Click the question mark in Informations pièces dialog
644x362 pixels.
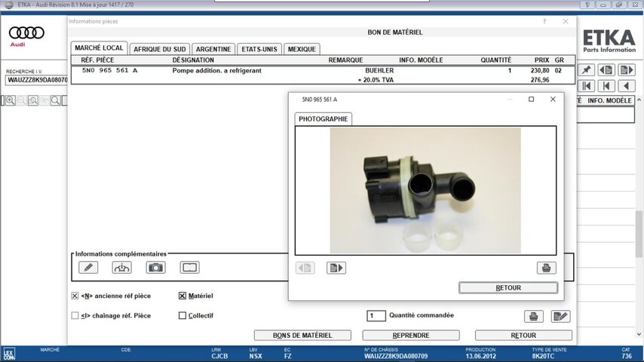pos(544,21)
